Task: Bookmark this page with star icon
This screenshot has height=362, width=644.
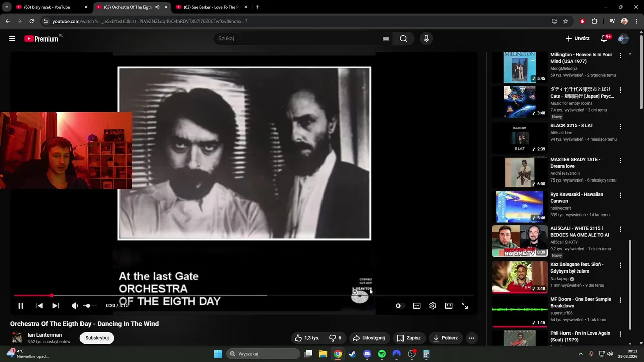Action: [566, 21]
